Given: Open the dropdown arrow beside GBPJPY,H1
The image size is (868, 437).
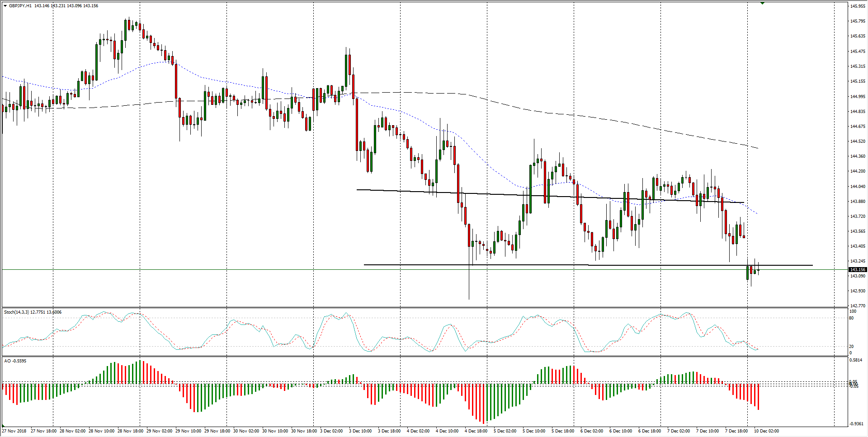Looking at the screenshot, I should (x=5, y=6).
